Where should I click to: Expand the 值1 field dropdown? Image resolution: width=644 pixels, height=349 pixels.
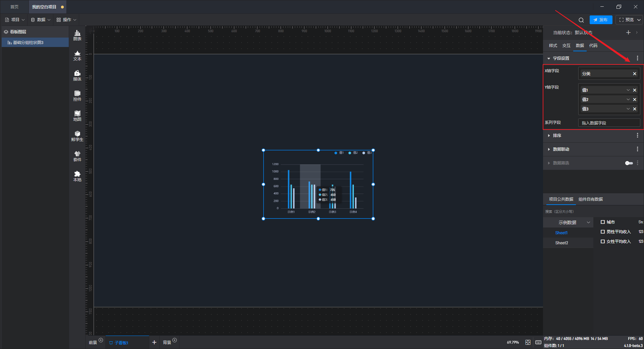(628, 90)
